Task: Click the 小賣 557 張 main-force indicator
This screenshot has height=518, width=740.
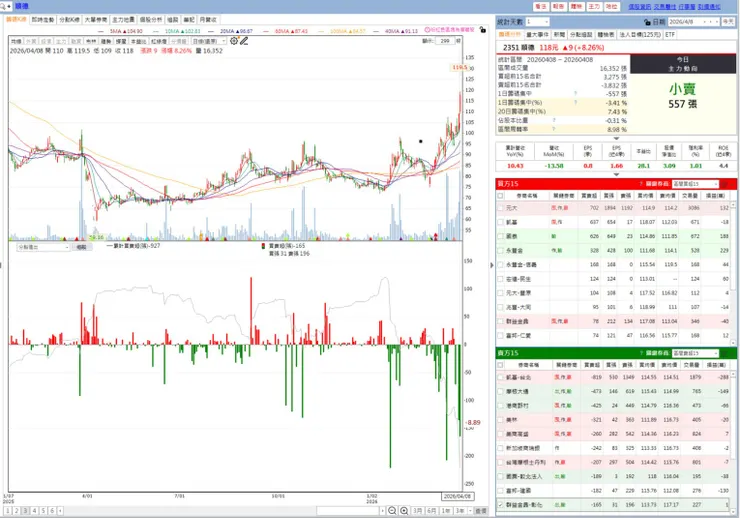Action: click(x=682, y=96)
